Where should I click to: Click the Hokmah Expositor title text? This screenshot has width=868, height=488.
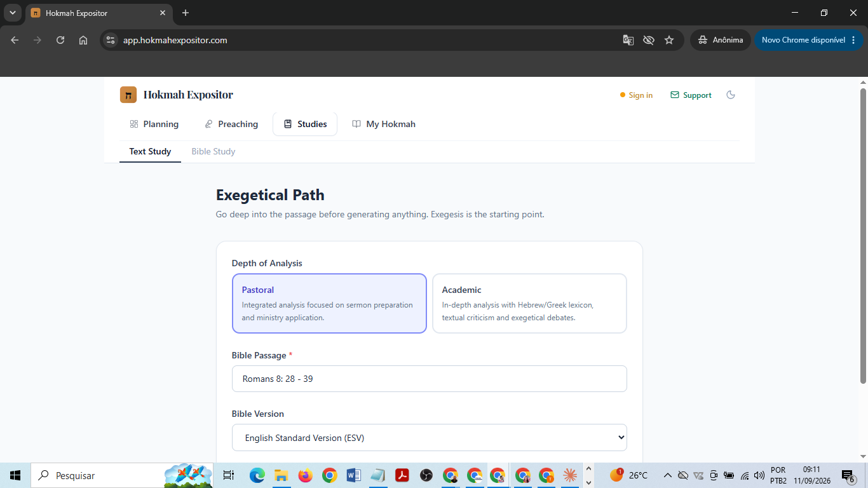[188, 95]
